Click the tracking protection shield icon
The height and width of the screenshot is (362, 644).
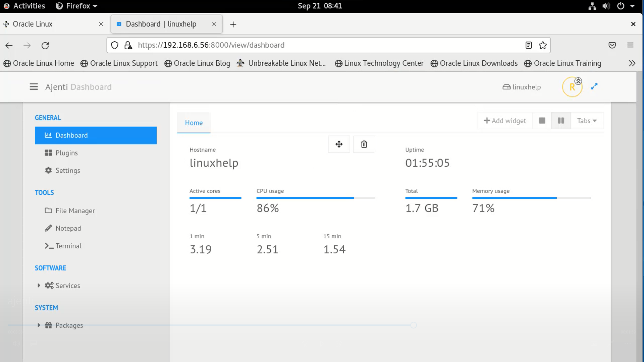click(115, 45)
